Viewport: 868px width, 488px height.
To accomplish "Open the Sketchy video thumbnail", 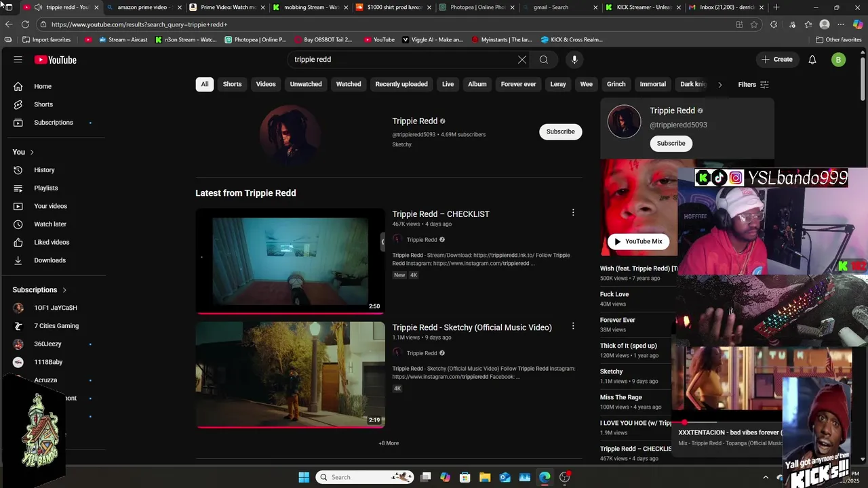I will (290, 375).
